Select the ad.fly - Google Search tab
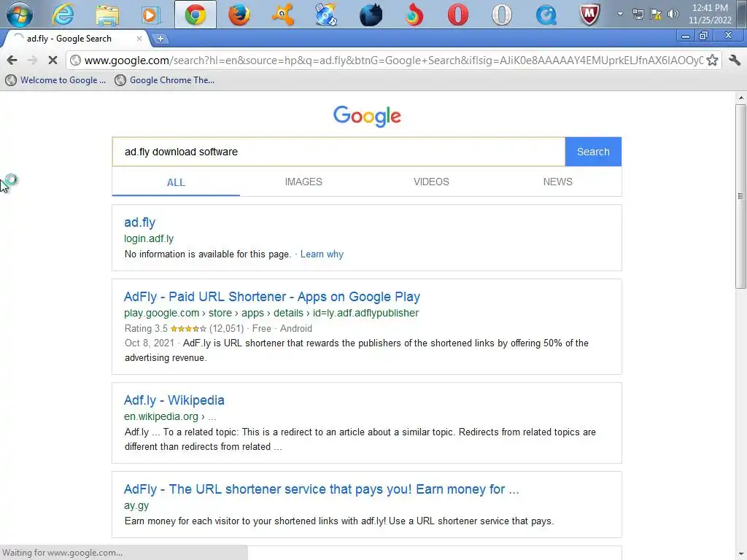The image size is (747, 560). tap(76, 39)
